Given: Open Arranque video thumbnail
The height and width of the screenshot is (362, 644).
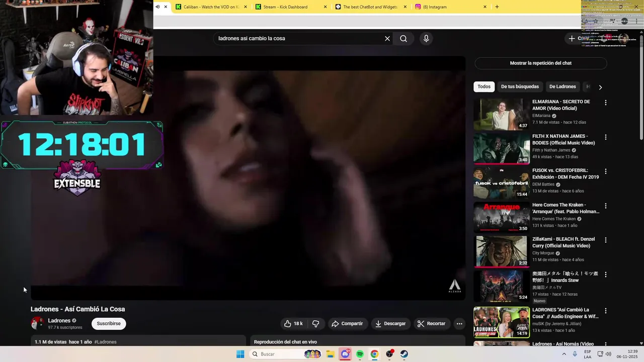Looking at the screenshot, I should pyautogui.click(x=501, y=217).
